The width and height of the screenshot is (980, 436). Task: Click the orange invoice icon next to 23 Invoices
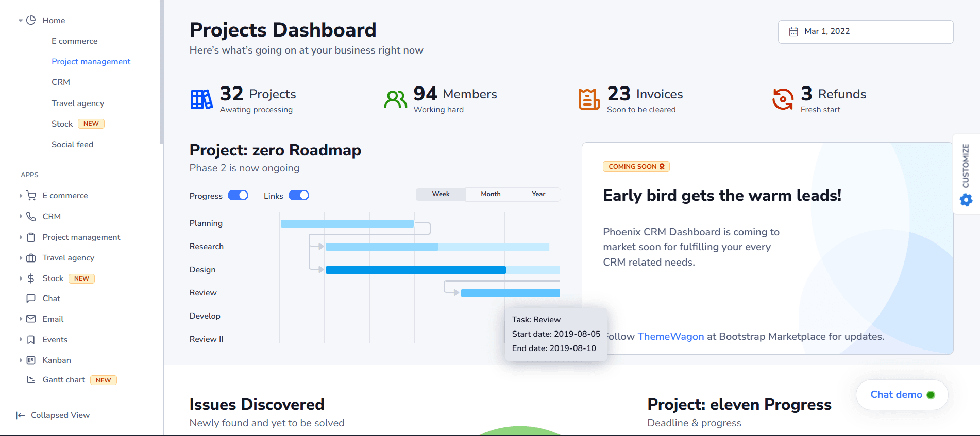tap(589, 99)
